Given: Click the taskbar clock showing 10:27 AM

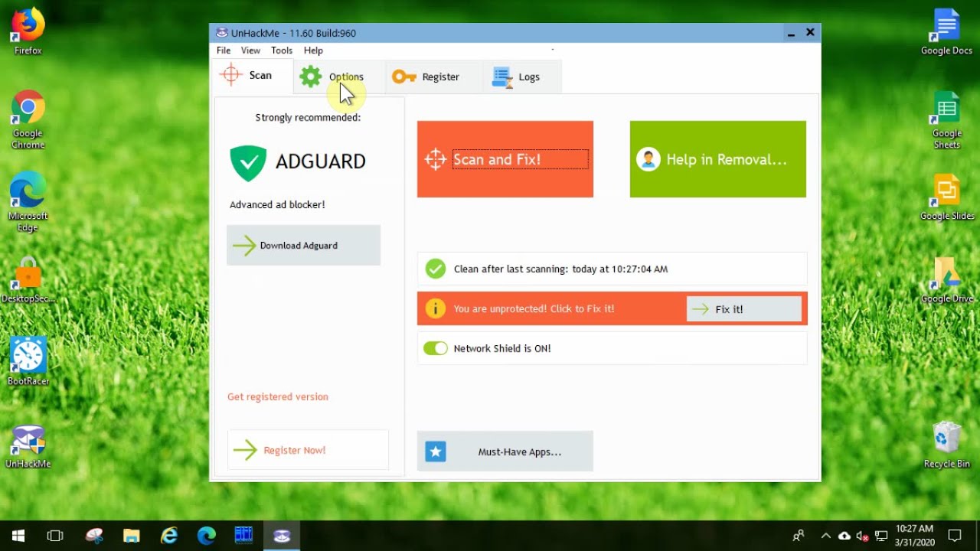Looking at the screenshot, I should coord(914,536).
